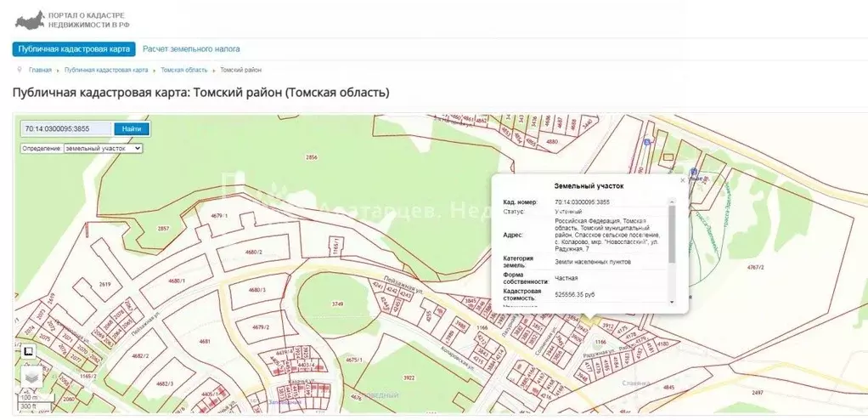The width and height of the screenshot is (868, 420).
Task: Click the cadastral number search field
Action: [67, 129]
